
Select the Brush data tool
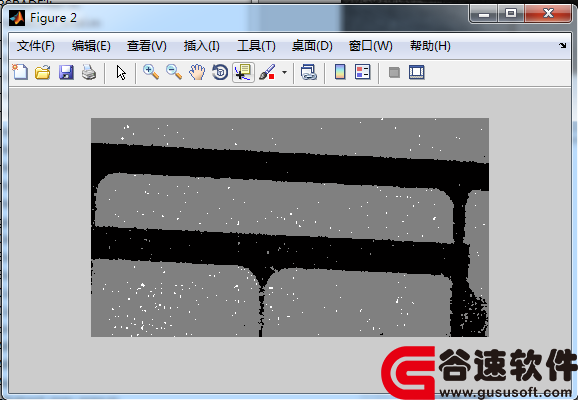coord(267,72)
